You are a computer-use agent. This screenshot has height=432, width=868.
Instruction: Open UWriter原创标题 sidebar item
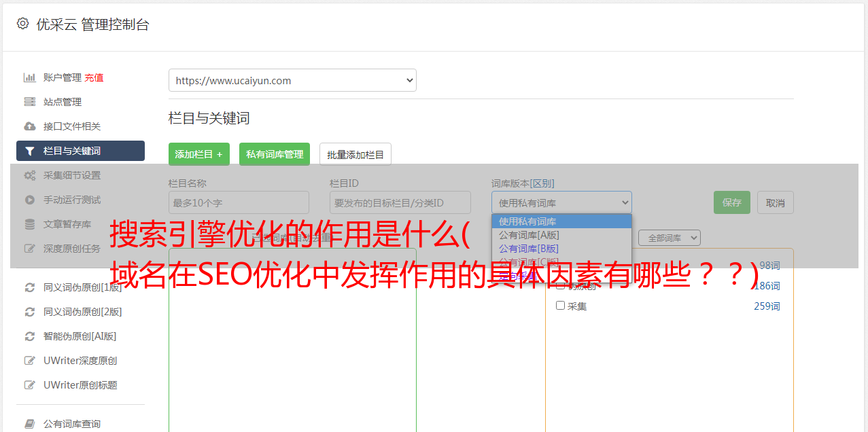pyautogui.click(x=80, y=385)
